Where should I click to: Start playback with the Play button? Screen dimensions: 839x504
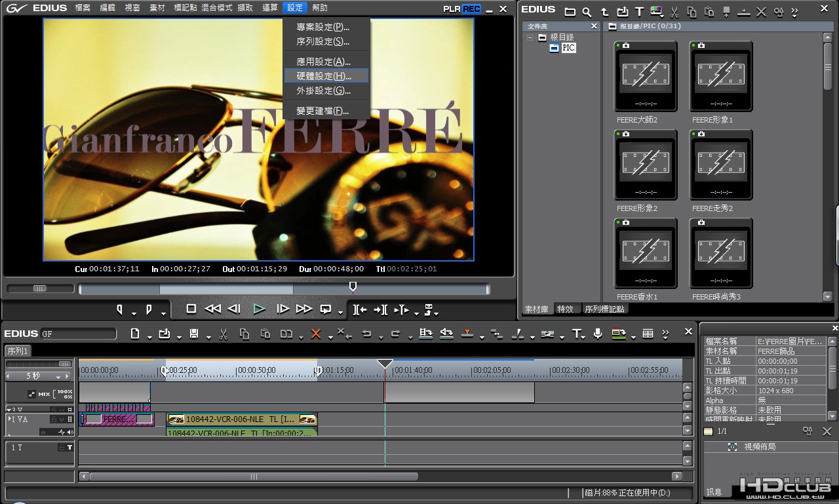(x=260, y=309)
